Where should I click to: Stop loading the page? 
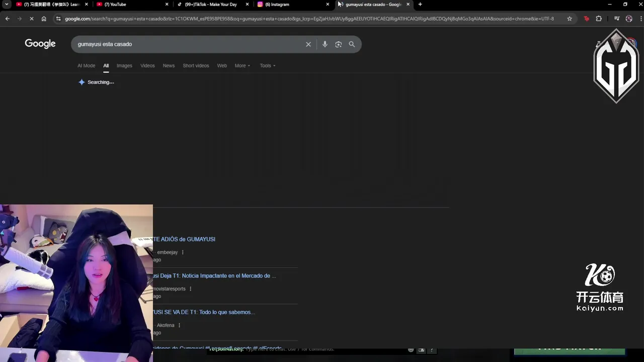tap(31, 19)
